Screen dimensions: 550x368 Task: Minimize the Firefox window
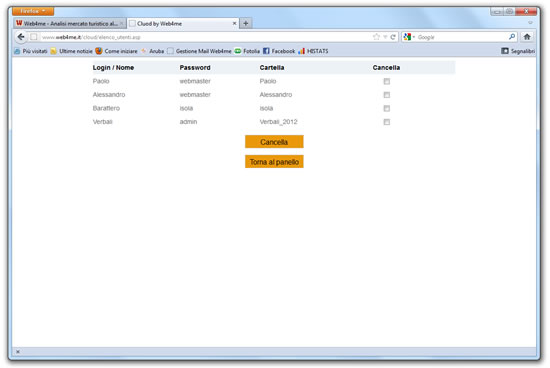pyautogui.click(x=497, y=12)
